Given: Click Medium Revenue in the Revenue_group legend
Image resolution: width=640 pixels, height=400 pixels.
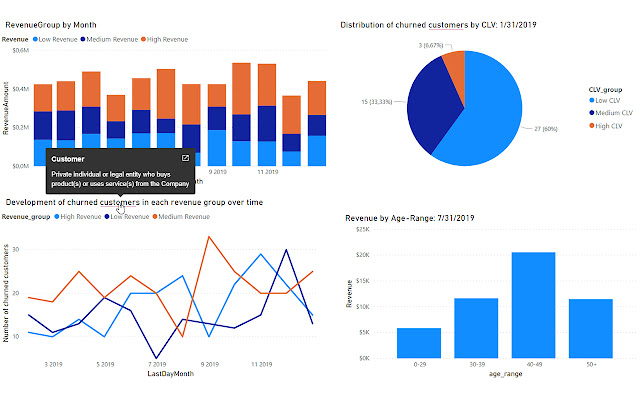Looking at the screenshot, I should [x=181, y=216].
